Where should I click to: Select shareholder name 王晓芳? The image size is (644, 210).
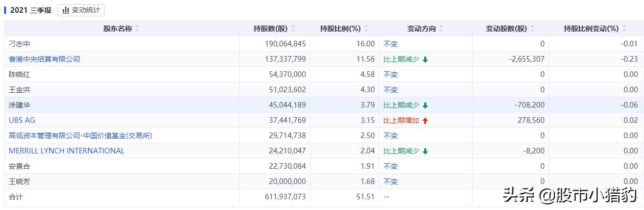[20, 181]
